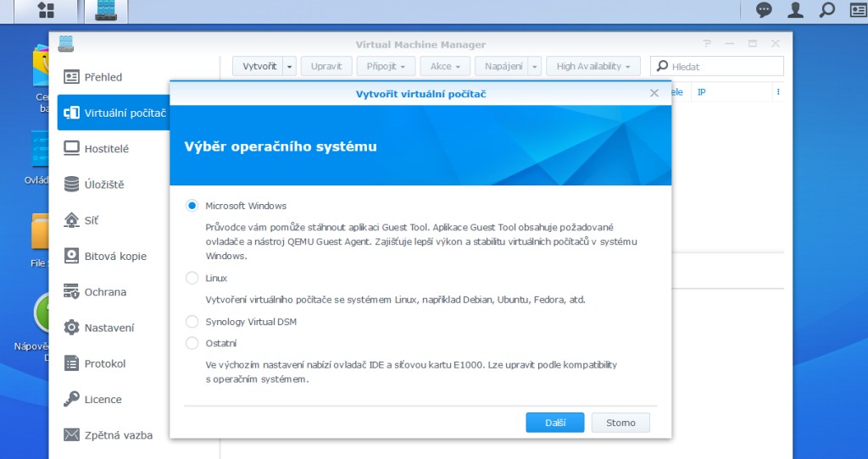
Task: Click the Přehled sidebar icon
Action: pos(71,77)
